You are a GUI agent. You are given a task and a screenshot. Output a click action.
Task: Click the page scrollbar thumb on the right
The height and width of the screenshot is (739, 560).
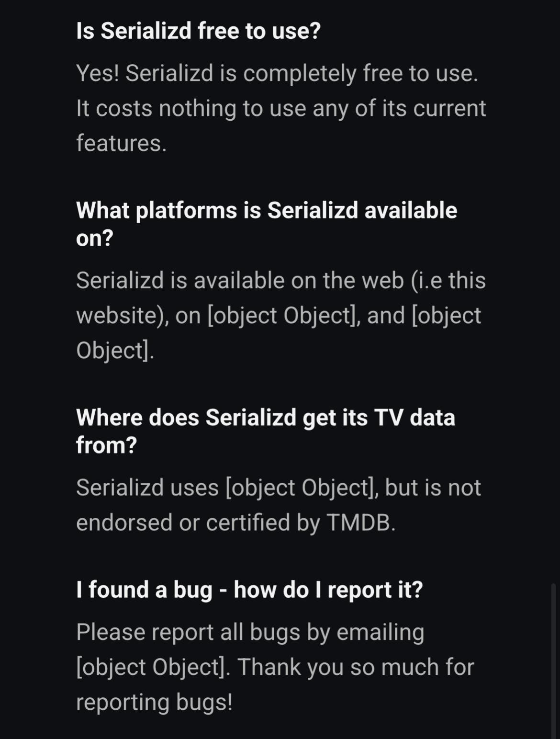(553, 660)
